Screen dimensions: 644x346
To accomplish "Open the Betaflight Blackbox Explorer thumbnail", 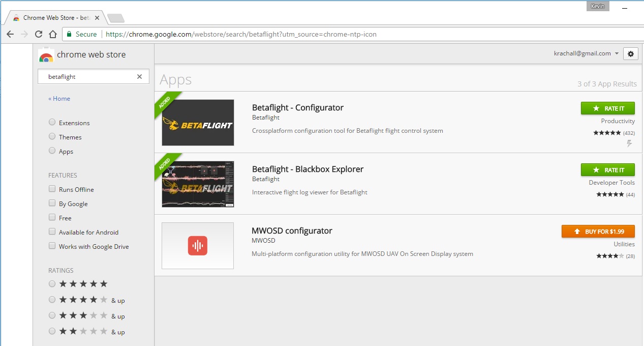I will click(x=198, y=184).
